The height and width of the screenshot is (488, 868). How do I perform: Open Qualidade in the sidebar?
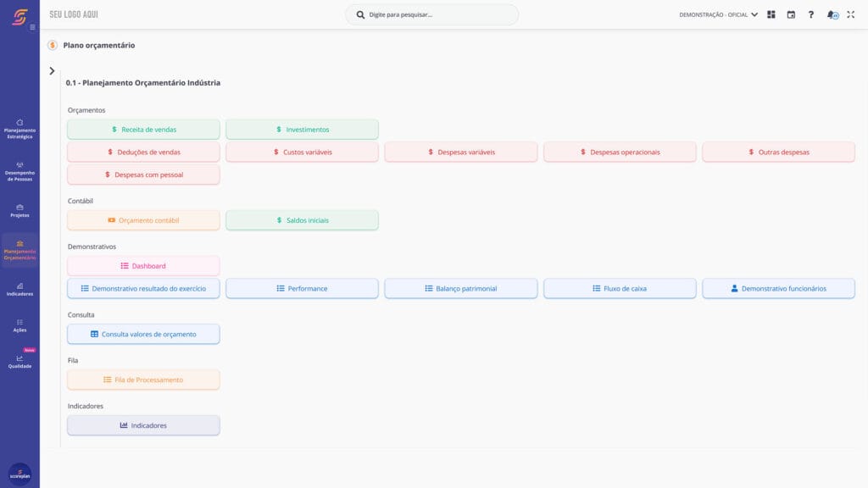coord(20,362)
